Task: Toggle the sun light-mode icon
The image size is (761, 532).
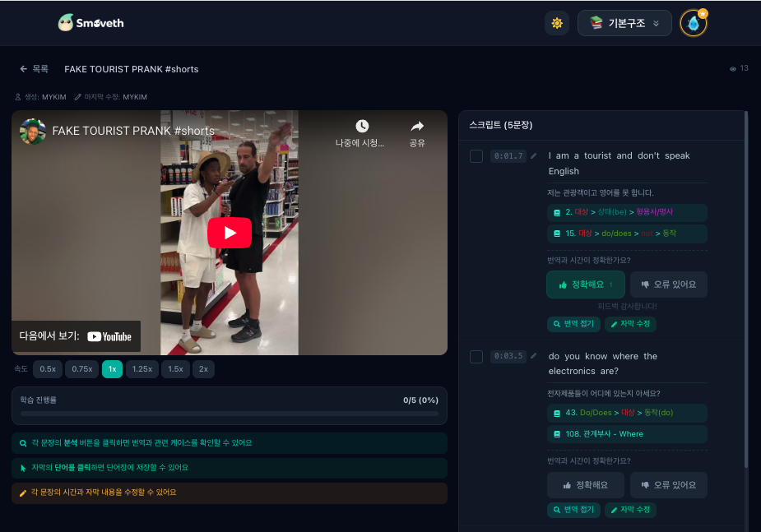Action: click(x=557, y=23)
